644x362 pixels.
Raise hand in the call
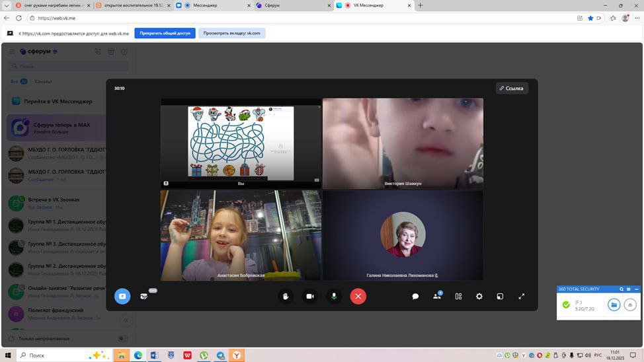pos(286,297)
